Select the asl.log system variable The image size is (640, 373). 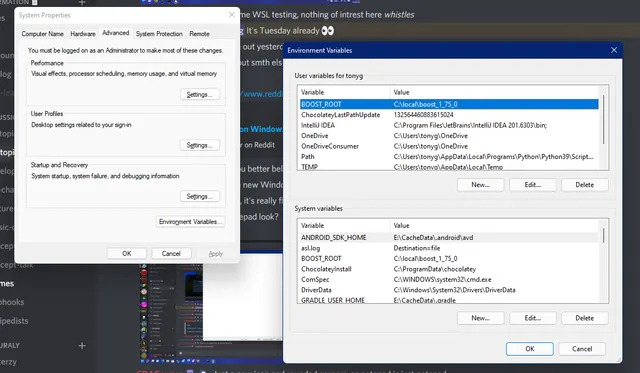pyautogui.click(x=449, y=248)
